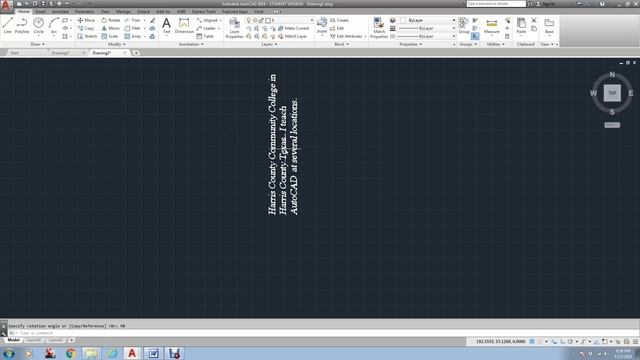640x360 pixels.
Task: Switch to the Model layout tab
Action: (x=13, y=340)
